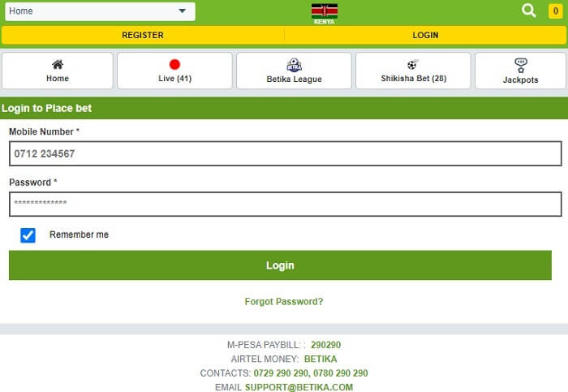Image resolution: width=568 pixels, height=392 pixels.
Task: Click the Kenya flag icon
Action: point(325,11)
